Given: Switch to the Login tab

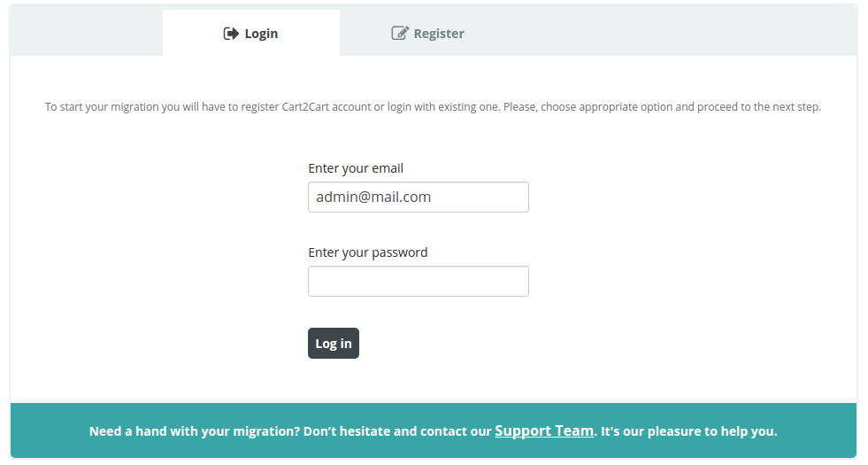Looking at the screenshot, I should coord(251,34).
